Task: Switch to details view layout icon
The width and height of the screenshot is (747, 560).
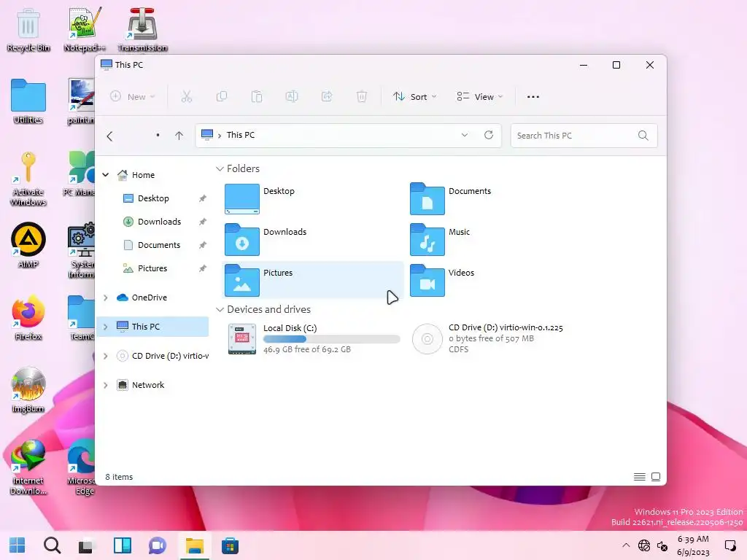Action: [x=639, y=477]
